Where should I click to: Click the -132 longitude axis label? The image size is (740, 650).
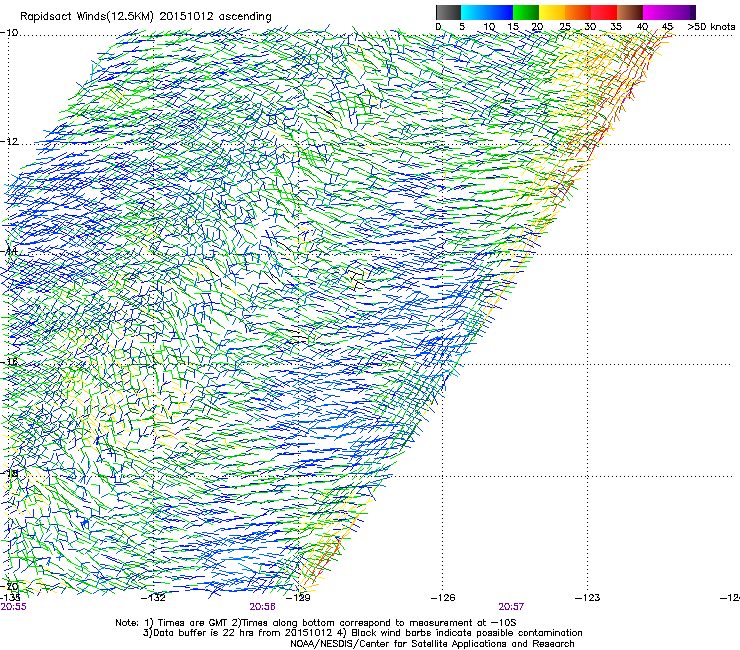point(154,598)
